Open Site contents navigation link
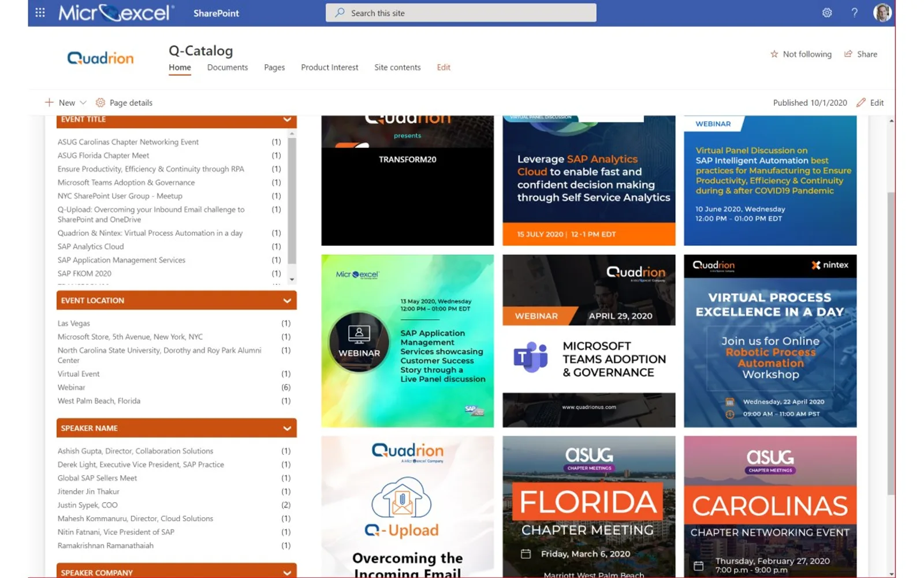Viewport: 924px width, 578px height. [397, 67]
